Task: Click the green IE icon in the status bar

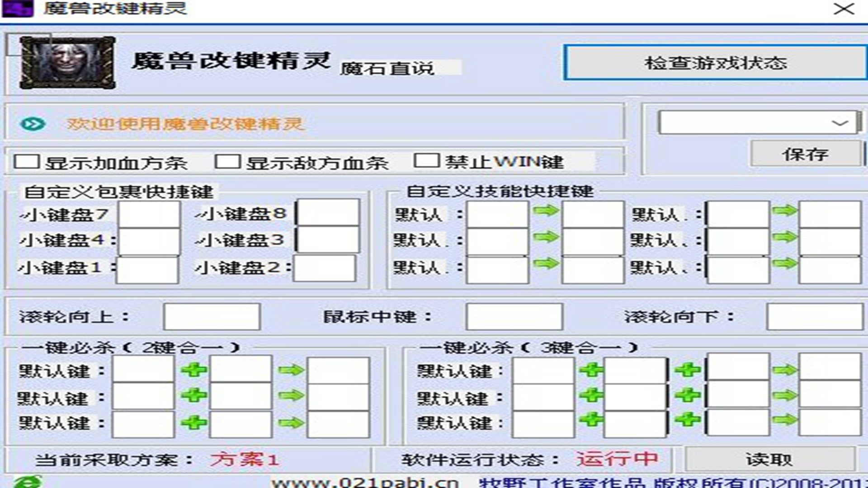Action: [x=27, y=482]
